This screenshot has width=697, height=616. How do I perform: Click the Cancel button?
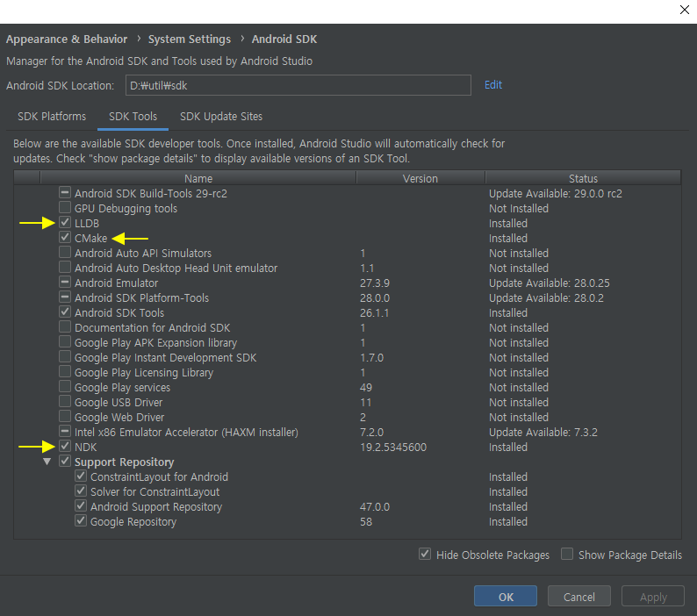pyautogui.click(x=579, y=597)
